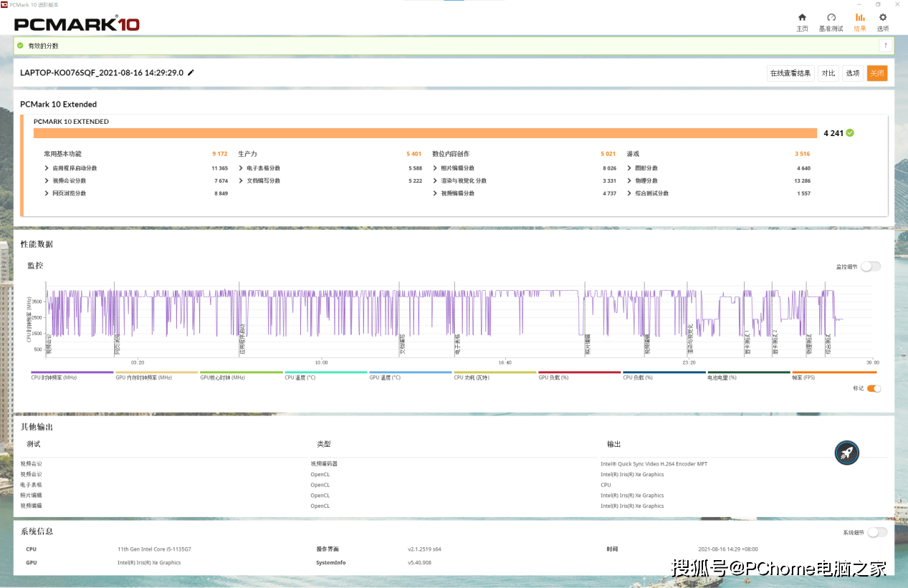This screenshot has width=908, height=588.
Task: Click the 对比 compare button
Action: (828, 73)
